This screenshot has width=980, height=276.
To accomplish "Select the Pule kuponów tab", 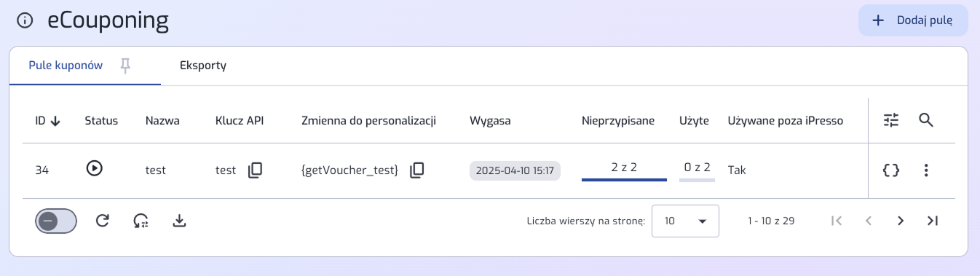I will tap(66, 66).
